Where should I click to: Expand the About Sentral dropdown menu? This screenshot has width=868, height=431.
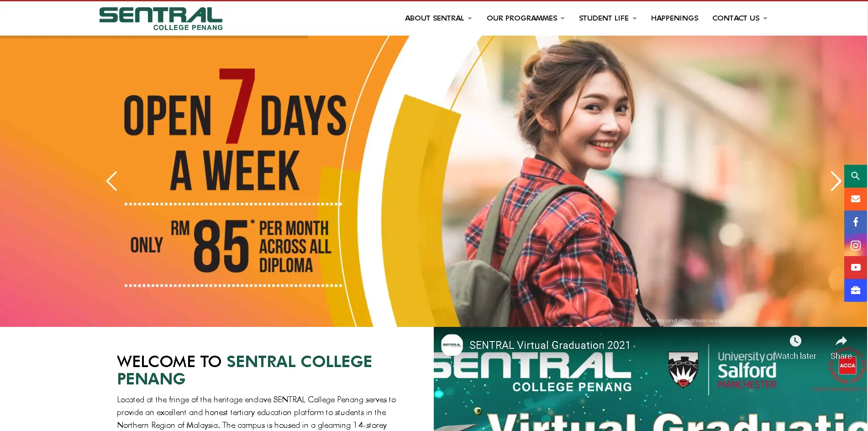(x=438, y=18)
